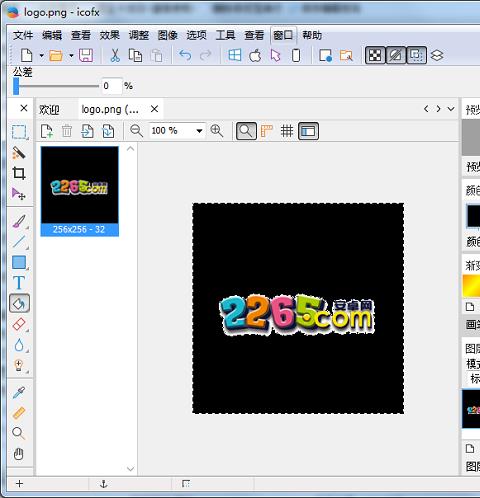The image size is (480, 498).
Task: Click up arrow of image list scrollbar
Action: point(131,149)
